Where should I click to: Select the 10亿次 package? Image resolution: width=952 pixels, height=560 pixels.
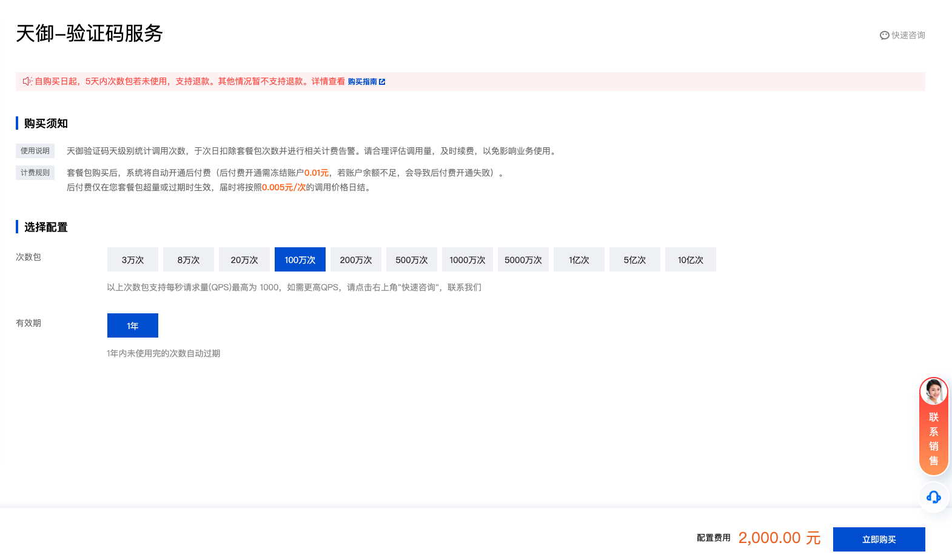pos(691,259)
